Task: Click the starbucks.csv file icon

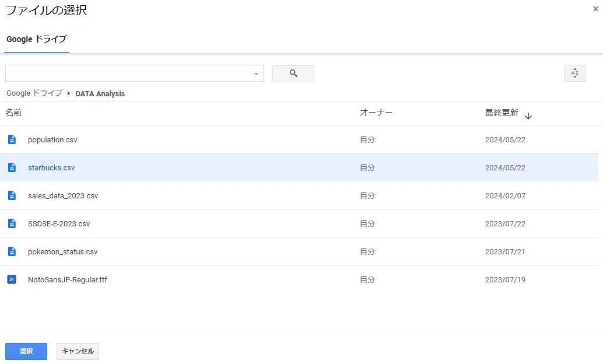Action: coord(12,167)
